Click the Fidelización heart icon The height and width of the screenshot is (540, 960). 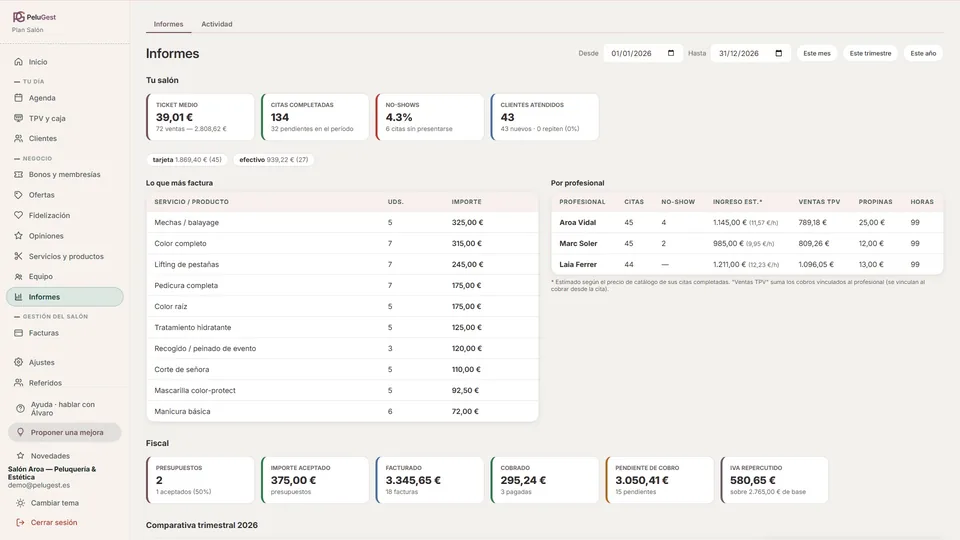click(18, 216)
